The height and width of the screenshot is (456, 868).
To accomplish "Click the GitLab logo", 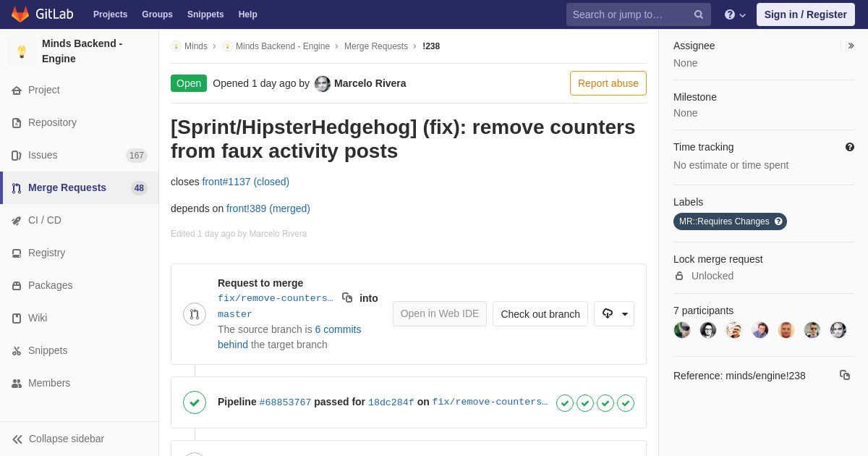I will click(41, 14).
